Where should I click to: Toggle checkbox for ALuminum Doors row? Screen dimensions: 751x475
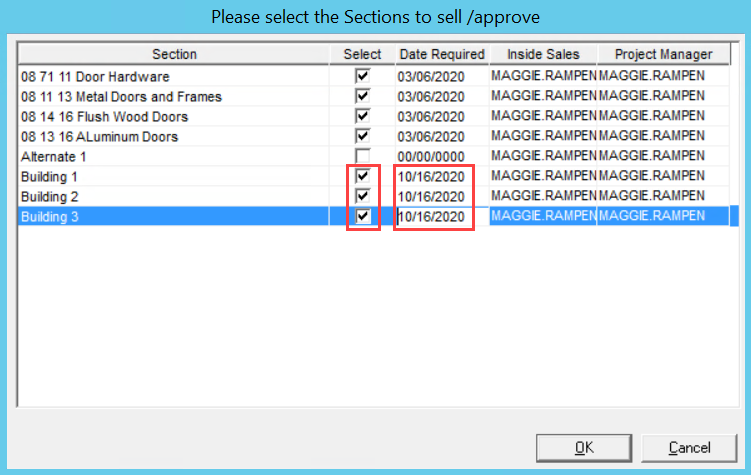click(x=363, y=136)
